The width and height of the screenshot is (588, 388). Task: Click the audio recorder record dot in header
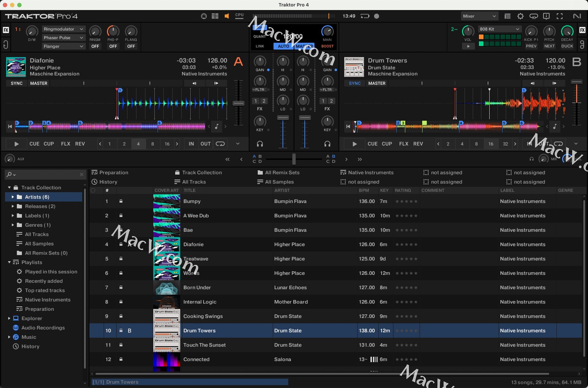(377, 16)
